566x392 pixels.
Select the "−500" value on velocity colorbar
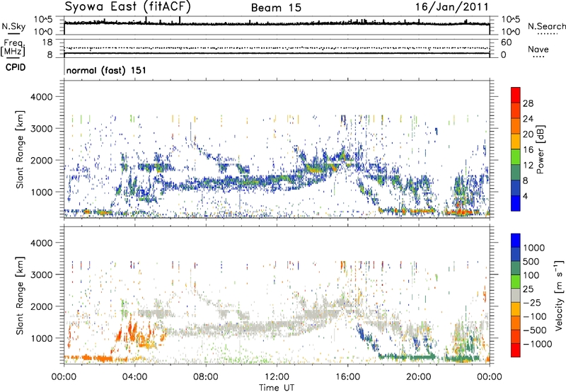coord(535,330)
